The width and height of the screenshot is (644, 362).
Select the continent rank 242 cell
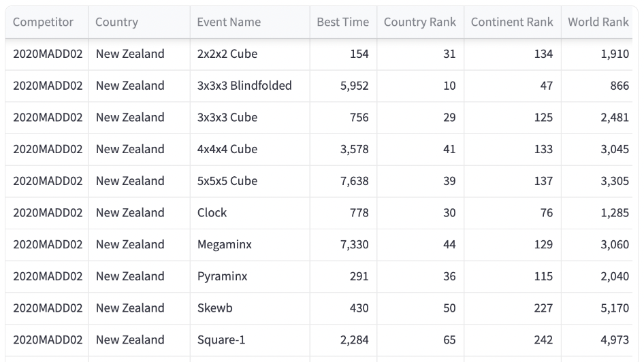pos(543,340)
